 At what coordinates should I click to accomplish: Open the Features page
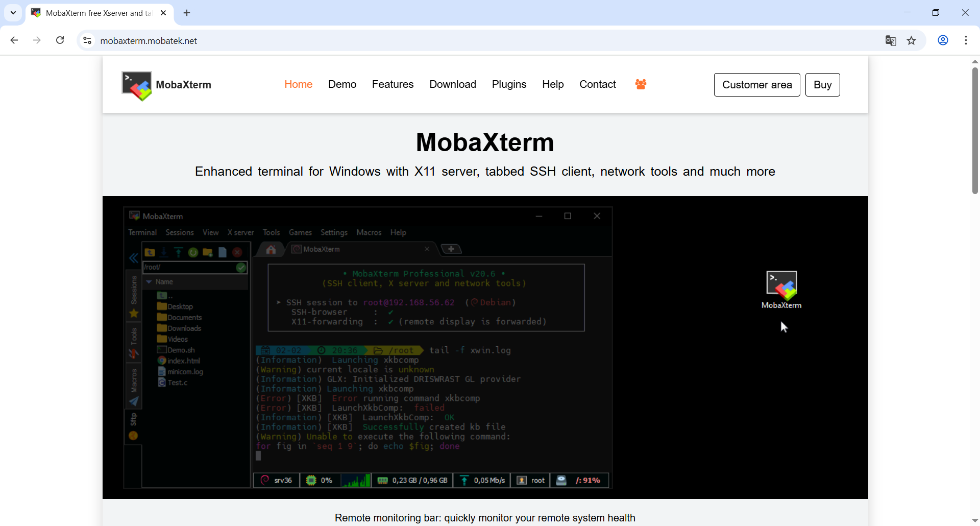[x=393, y=84]
